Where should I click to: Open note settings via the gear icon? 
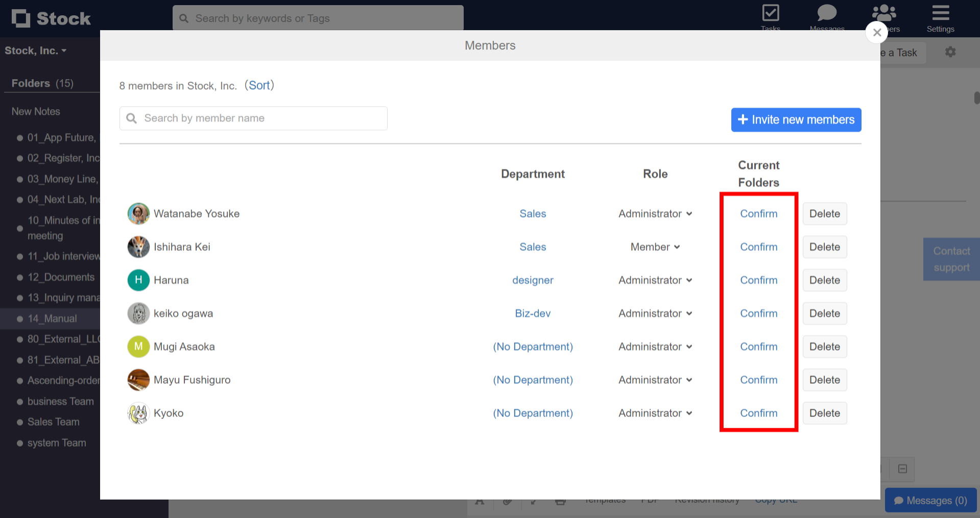pos(950,52)
